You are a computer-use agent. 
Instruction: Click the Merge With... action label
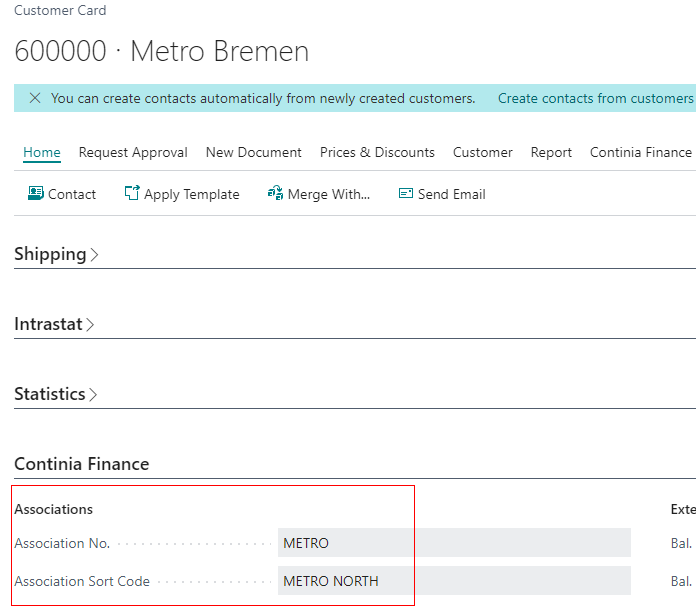(328, 194)
